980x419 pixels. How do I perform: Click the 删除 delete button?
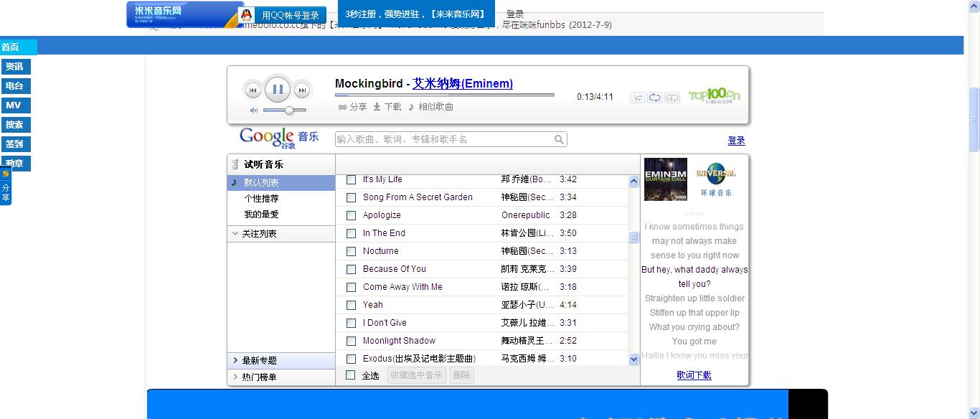click(x=462, y=375)
